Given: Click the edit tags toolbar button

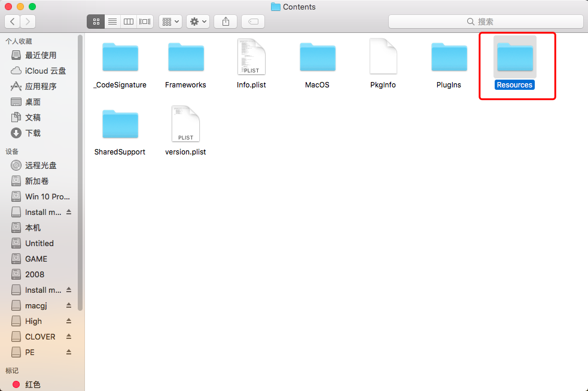Looking at the screenshot, I should (x=253, y=22).
